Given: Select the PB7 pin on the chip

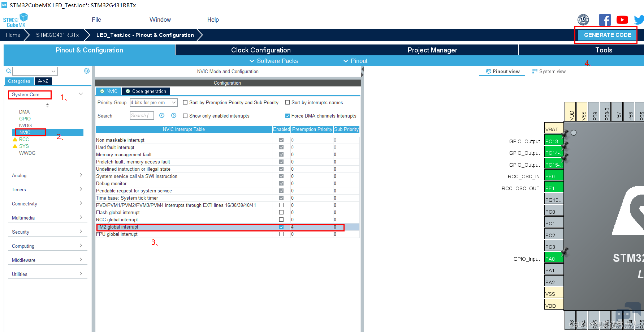Looking at the screenshot, I should [x=618, y=112].
